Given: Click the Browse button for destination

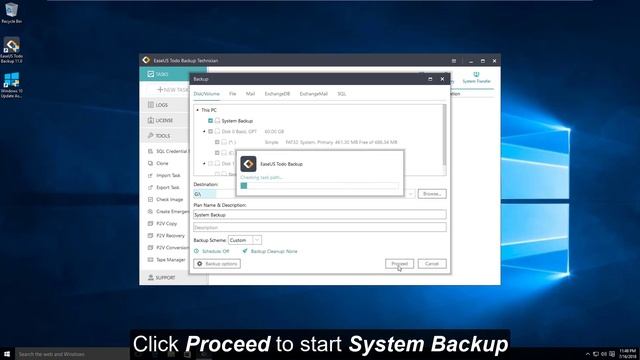Looking at the screenshot, I should pyautogui.click(x=432, y=194).
